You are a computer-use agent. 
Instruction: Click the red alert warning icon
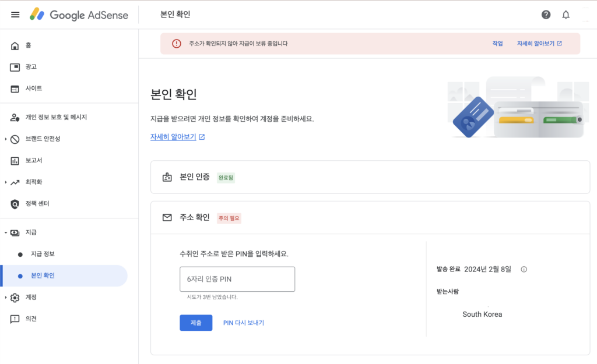(176, 44)
